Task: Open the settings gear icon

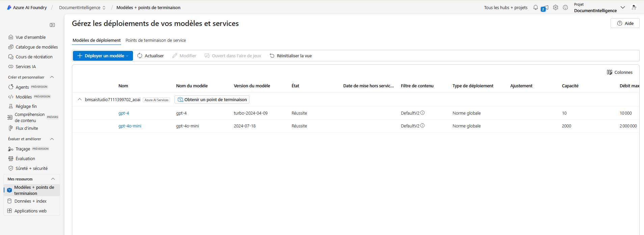Action: [556, 7]
